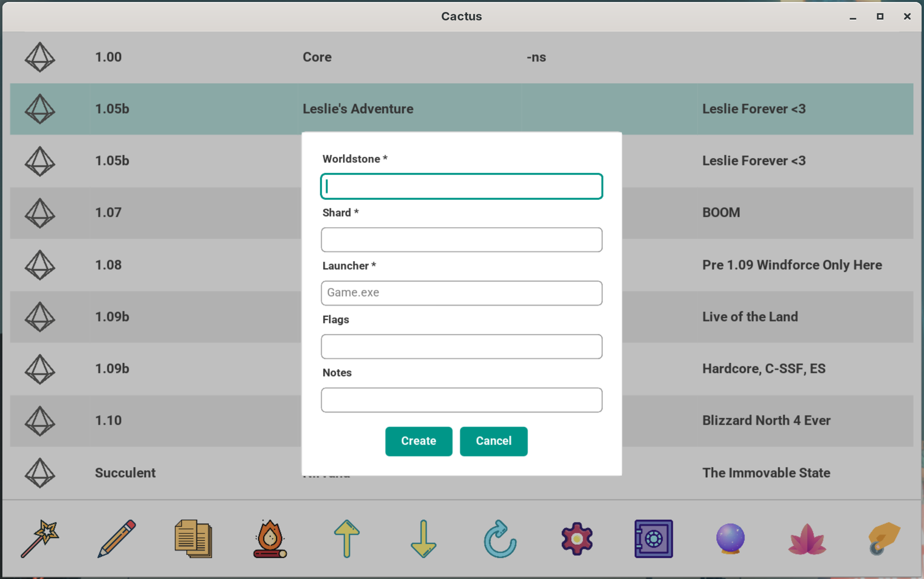
Task: Click the Flags input box
Action: point(462,347)
